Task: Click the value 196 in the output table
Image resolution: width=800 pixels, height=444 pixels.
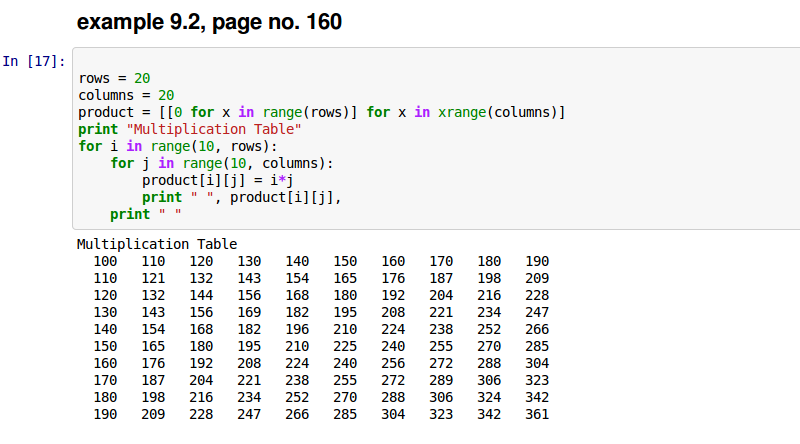Action: click(x=297, y=329)
